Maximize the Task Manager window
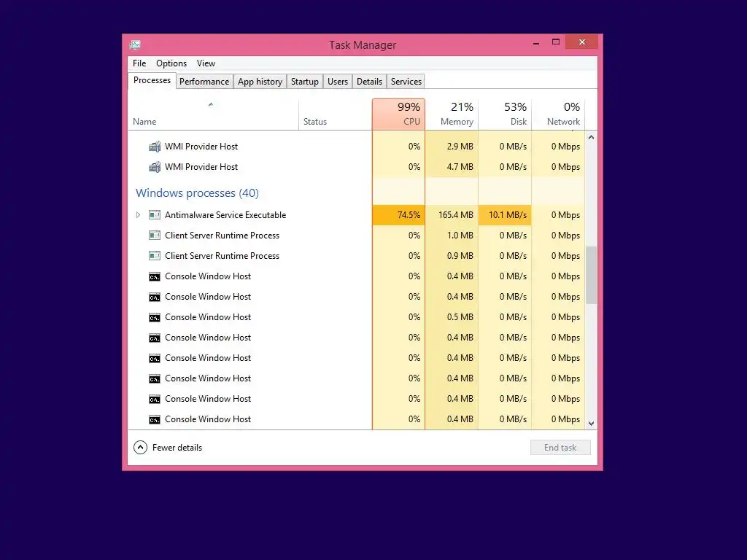Viewport: 747px width, 560px height. [x=555, y=42]
